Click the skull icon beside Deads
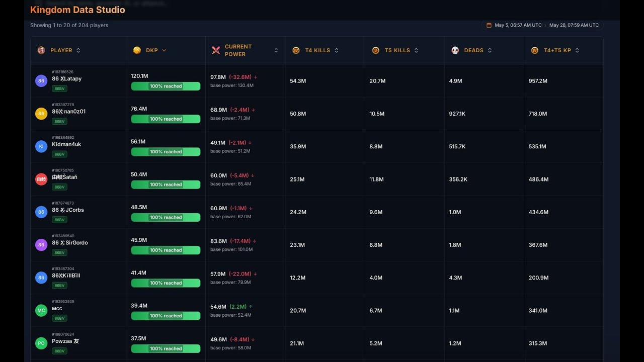The height and width of the screenshot is (362, 644). 455,50
